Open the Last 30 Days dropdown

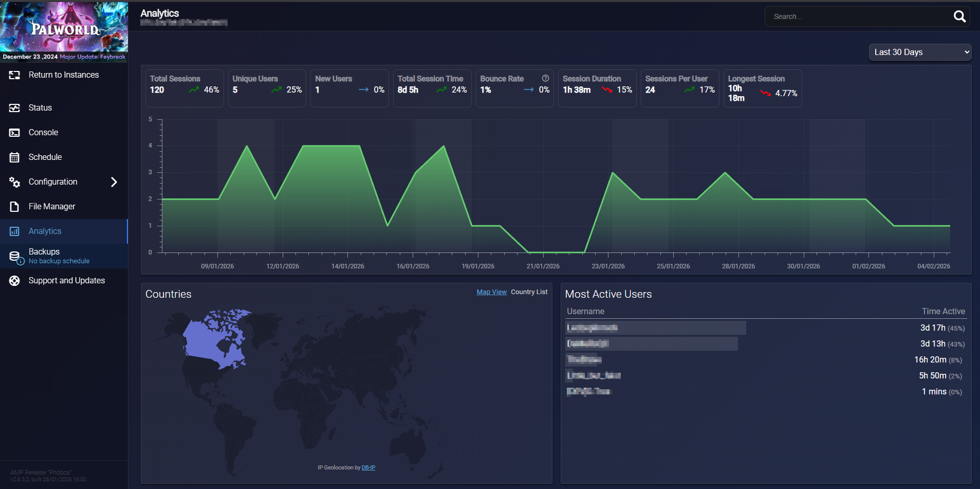[x=919, y=52]
